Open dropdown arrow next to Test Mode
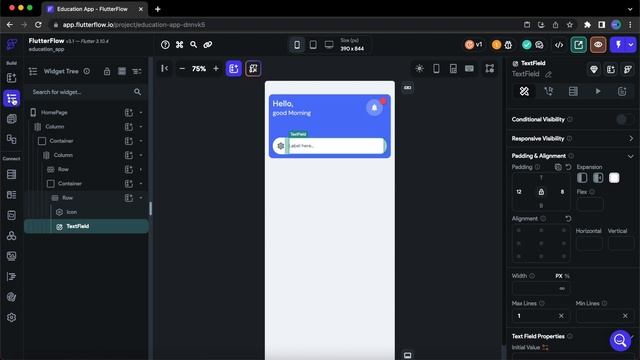 tap(631, 44)
